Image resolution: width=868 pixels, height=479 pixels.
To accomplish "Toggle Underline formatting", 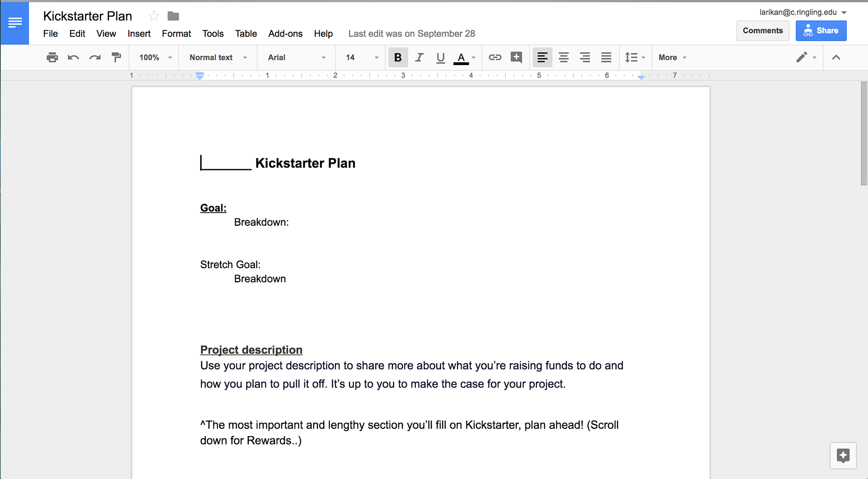I will pos(440,57).
